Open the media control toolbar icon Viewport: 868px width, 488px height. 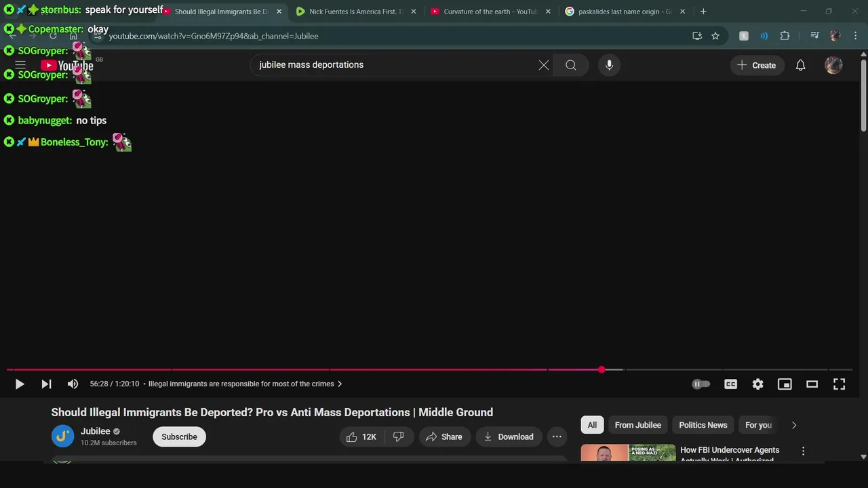(814, 36)
